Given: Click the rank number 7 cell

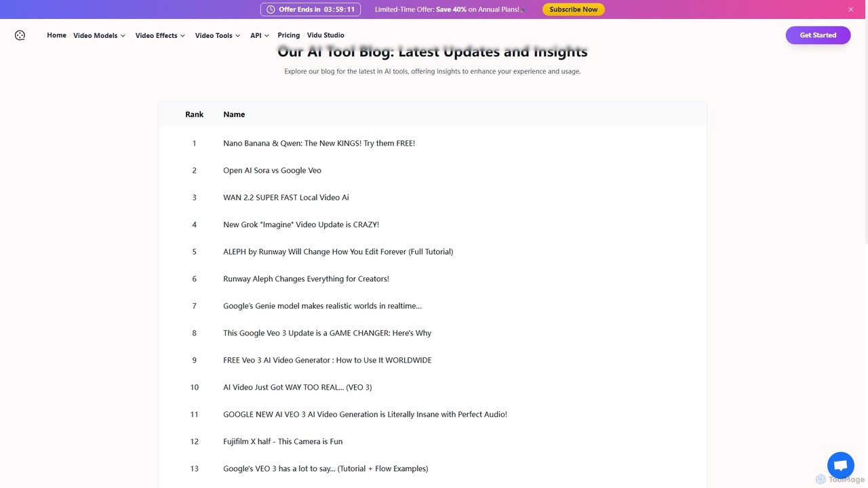Looking at the screenshot, I should [194, 306].
